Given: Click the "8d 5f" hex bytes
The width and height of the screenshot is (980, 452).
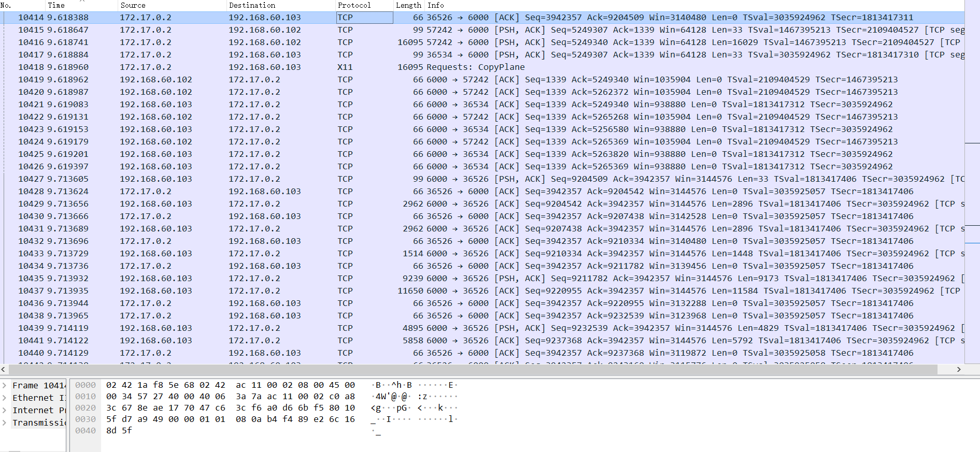Looking at the screenshot, I should point(119,431).
